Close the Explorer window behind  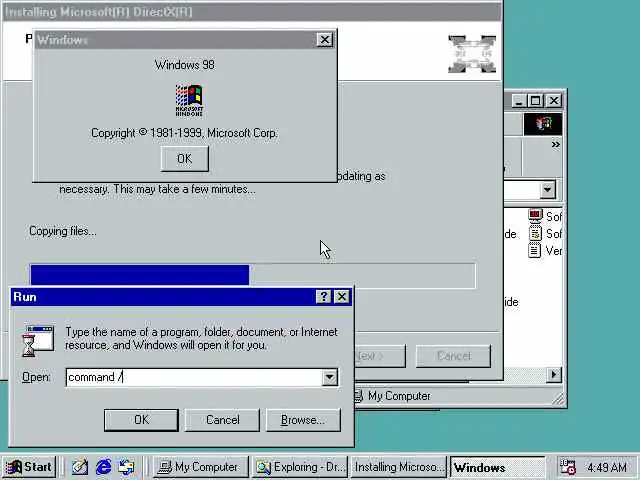pyautogui.click(x=553, y=100)
